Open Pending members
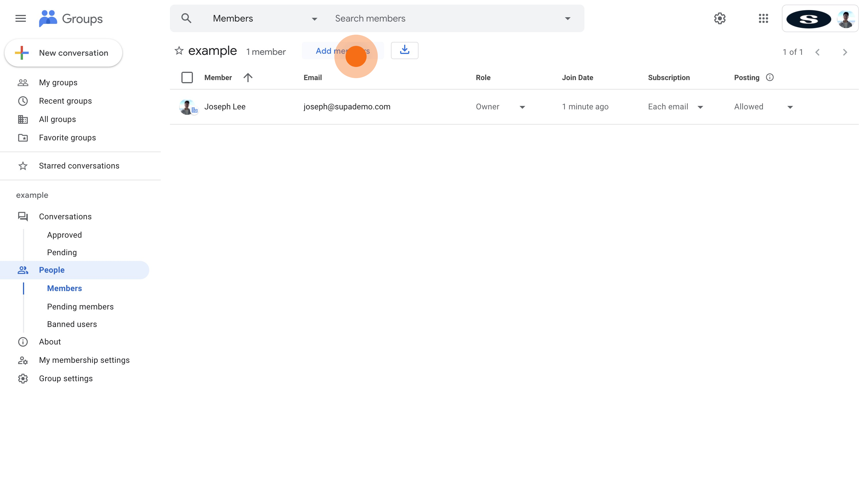Viewport: 868px width, 492px height. tap(80, 307)
